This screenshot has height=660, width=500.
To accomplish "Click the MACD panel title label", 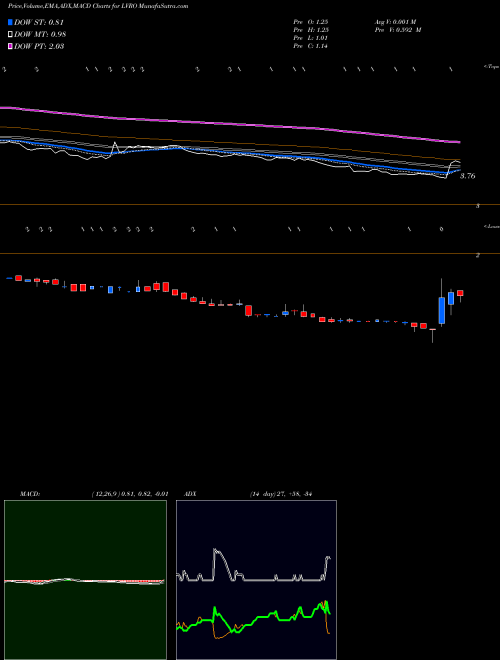I will pyautogui.click(x=30, y=494).
